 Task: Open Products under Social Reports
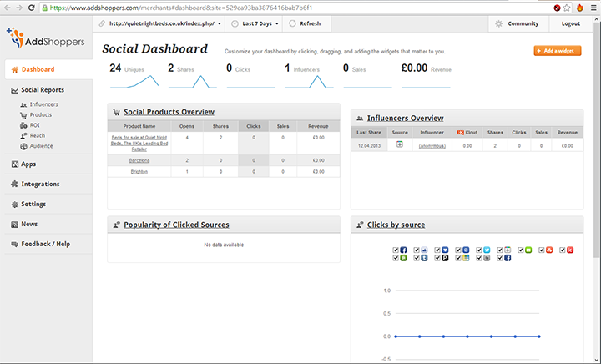(40, 114)
